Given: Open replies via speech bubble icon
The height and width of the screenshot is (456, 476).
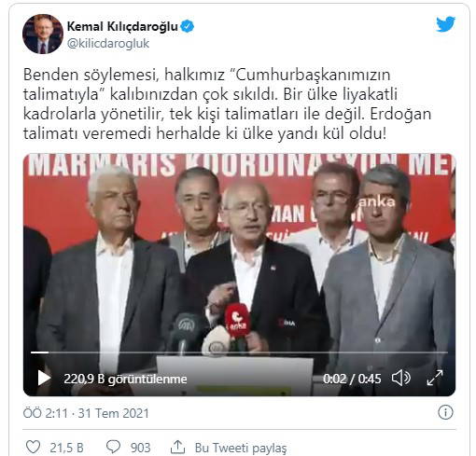Looking at the screenshot, I should click(x=113, y=447).
